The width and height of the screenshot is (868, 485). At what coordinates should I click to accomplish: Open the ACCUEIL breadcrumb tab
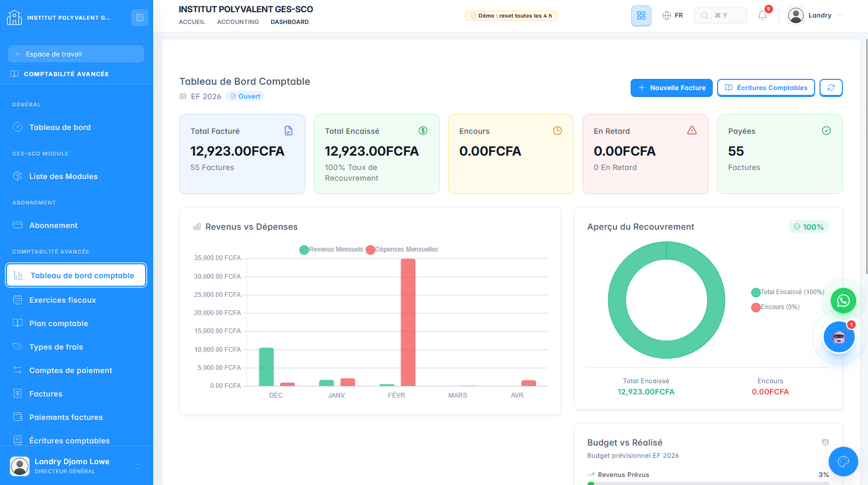192,22
